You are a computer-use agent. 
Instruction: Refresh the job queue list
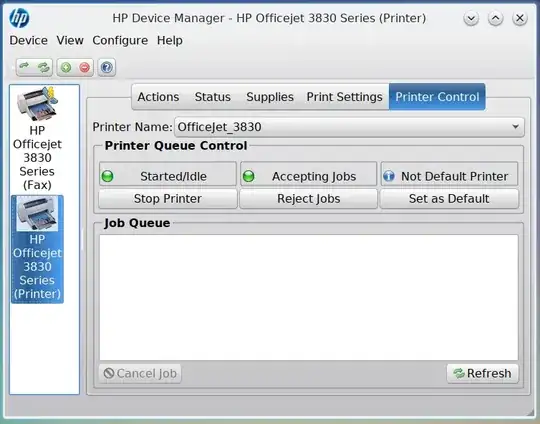coord(482,373)
